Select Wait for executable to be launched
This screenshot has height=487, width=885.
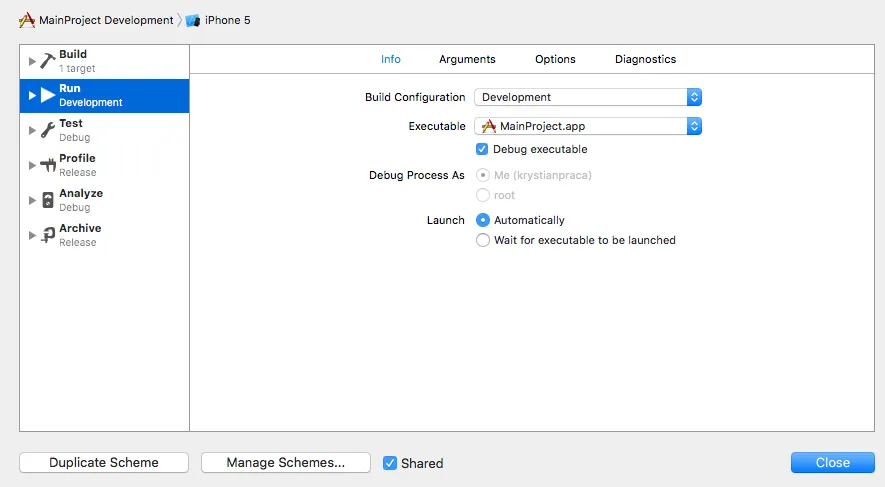click(484, 240)
